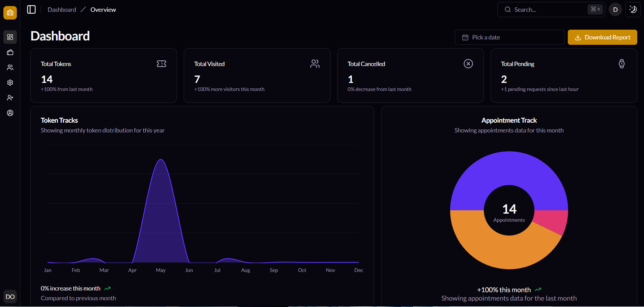This screenshot has height=307, width=644.
Task: Open the DO account menu at sidebar bottom
Action: [x=10, y=297]
